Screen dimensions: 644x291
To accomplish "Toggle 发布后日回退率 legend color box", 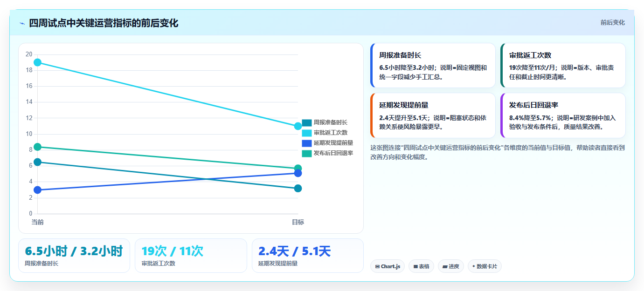I will pyautogui.click(x=307, y=153).
